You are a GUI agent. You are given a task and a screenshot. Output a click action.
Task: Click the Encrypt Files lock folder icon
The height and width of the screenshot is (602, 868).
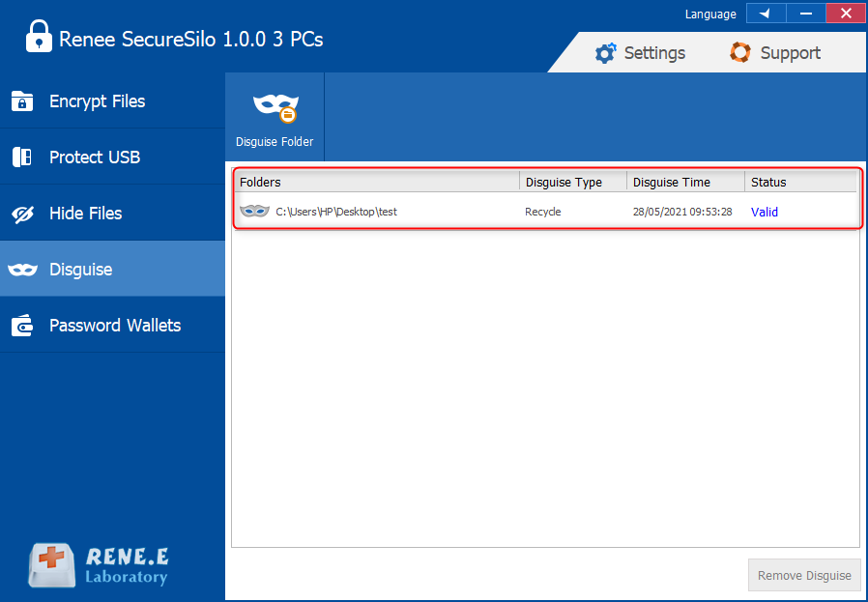pyautogui.click(x=22, y=101)
